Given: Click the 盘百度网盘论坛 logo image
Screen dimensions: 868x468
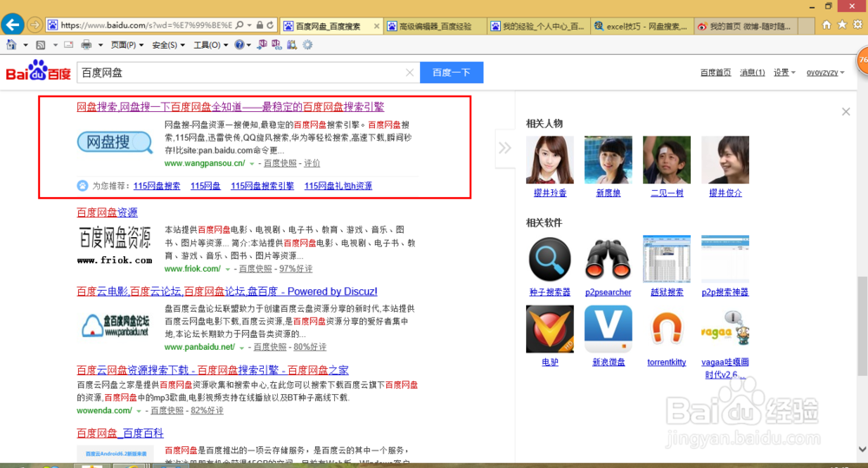Looking at the screenshot, I should click(115, 325).
